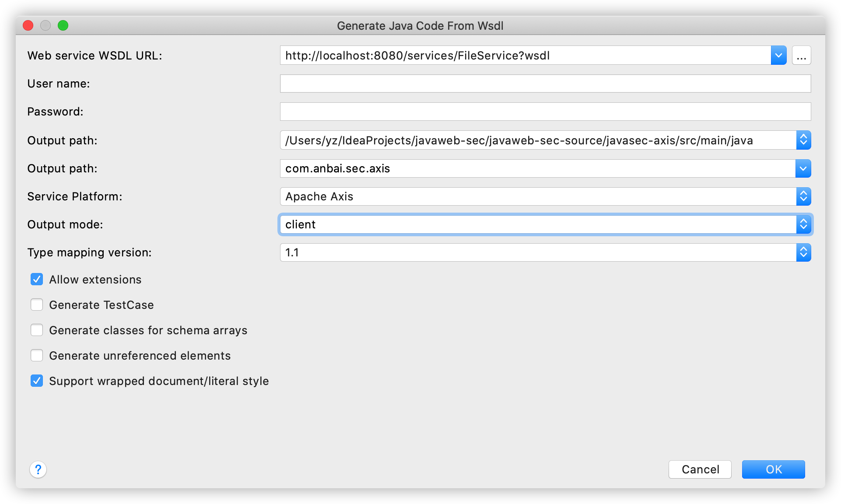Enable Generate TestCase checkbox

37,305
